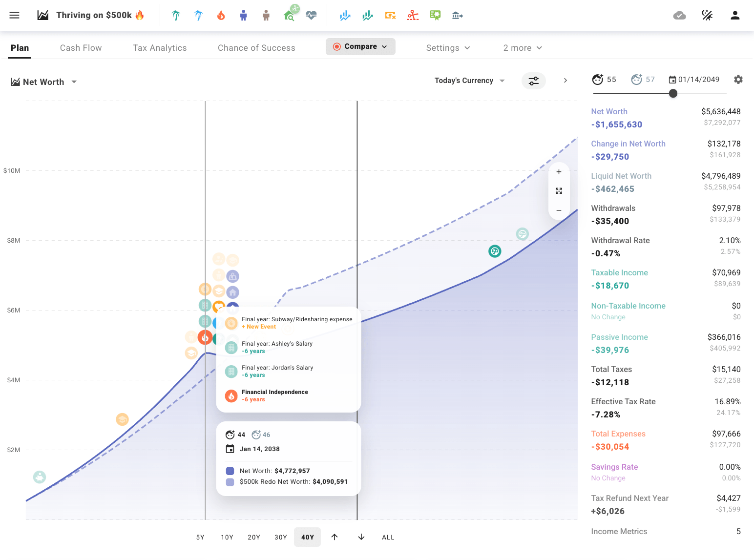Click the orange cash cancel icon
The image size is (754, 560).
pos(390,15)
